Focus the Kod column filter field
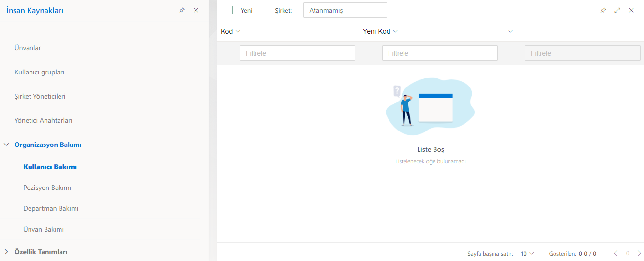 coord(297,53)
